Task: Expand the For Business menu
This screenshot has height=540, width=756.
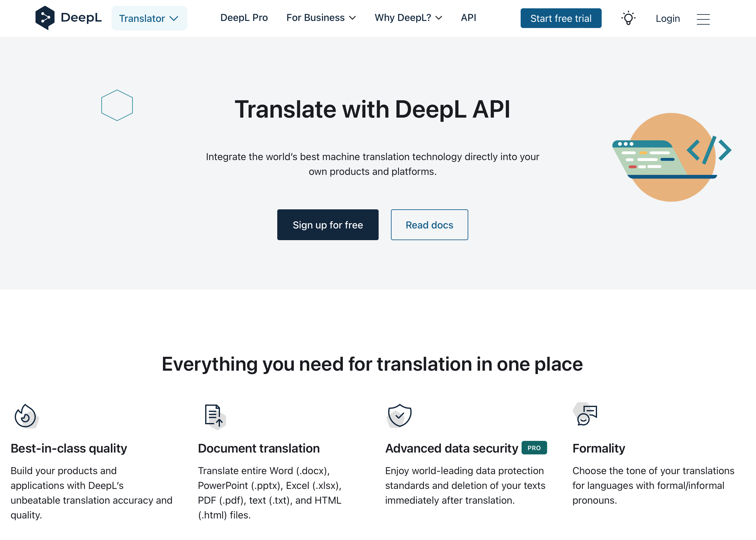Action: click(x=321, y=18)
